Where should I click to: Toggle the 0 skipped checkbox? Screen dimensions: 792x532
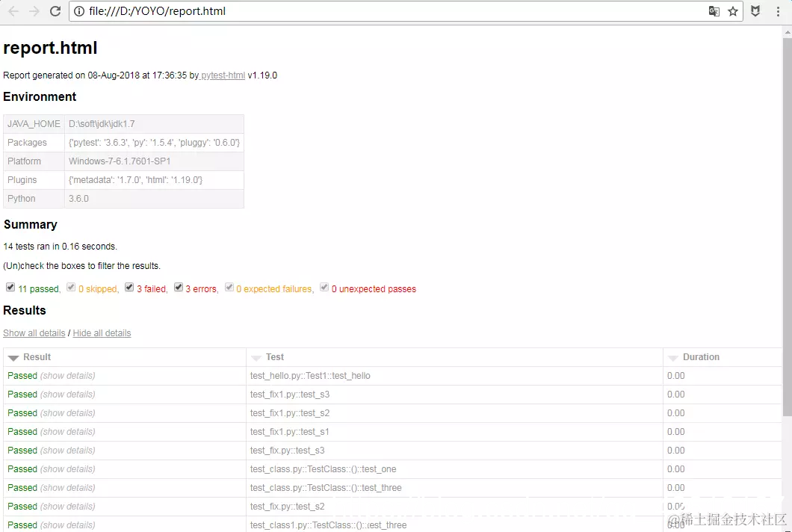coord(71,288)
